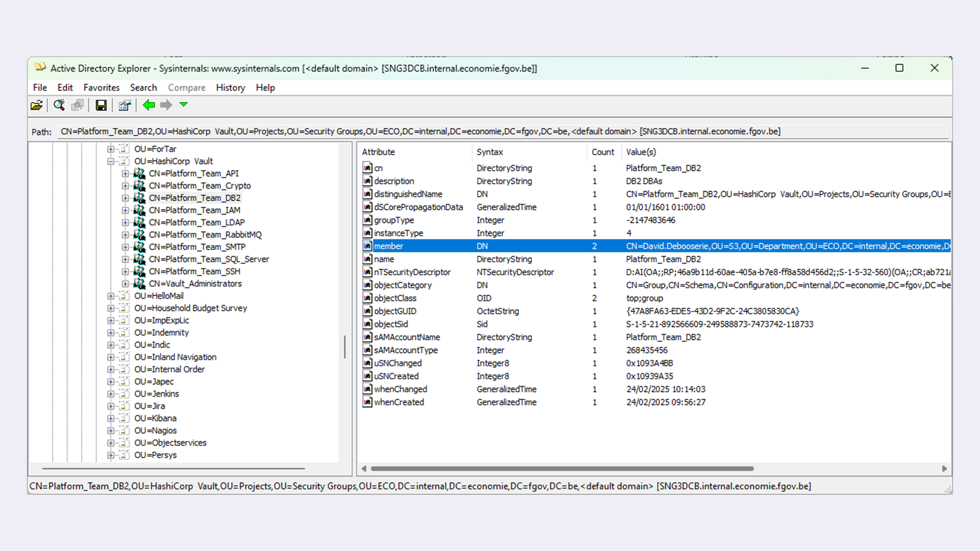Image resolution: width=980 pixels, height=551 pixels.
Task: Select CN=Platform_Team_RabbitMQ in the tree
Action: click(205, 235)
